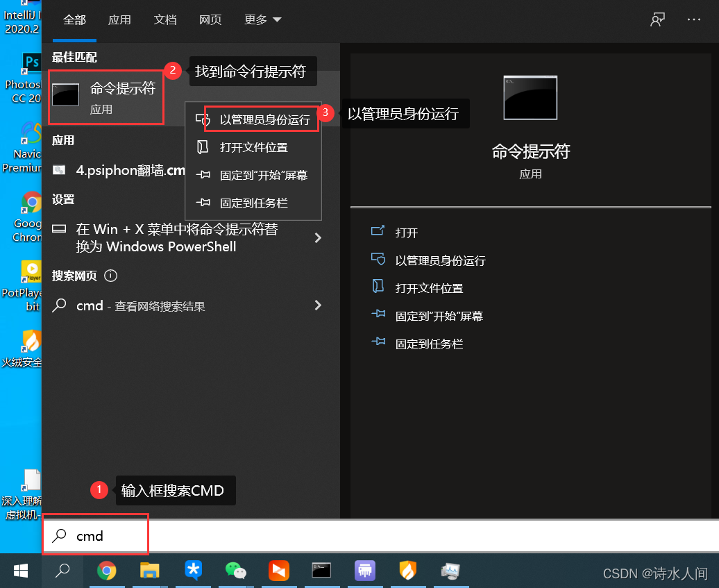Screen dimensions: 719x588
Task: Expand the Win+X PowerShell setting chevron
Action: (x=318, y=237)
